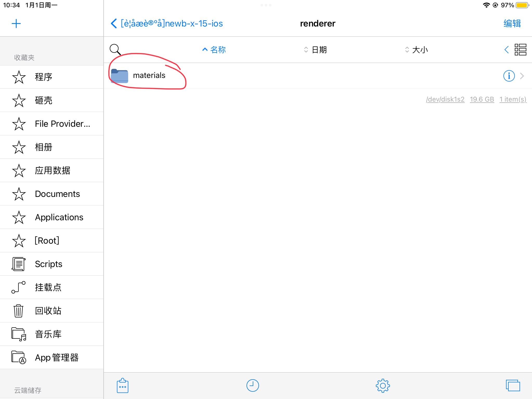Tap the Wi-Fi icon in status bar
Image resolution: width=532 pixels, height=399 pixels.
[x=486, y=5]
